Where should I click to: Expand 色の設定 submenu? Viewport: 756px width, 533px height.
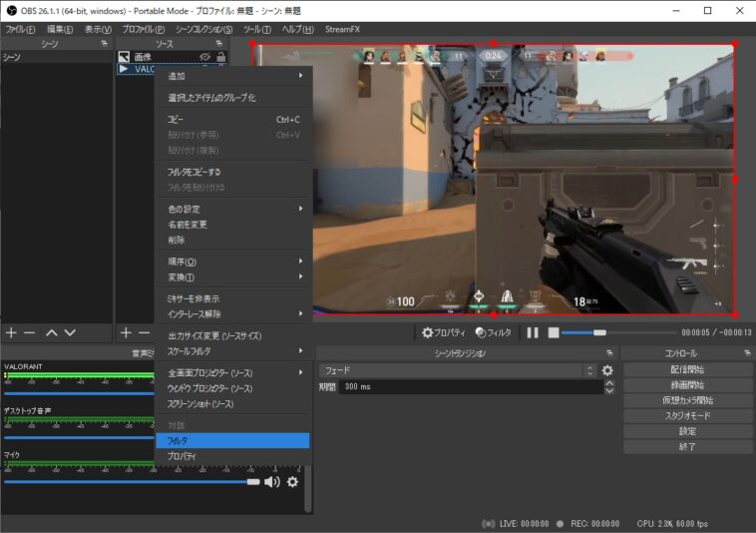coord(232,209)
